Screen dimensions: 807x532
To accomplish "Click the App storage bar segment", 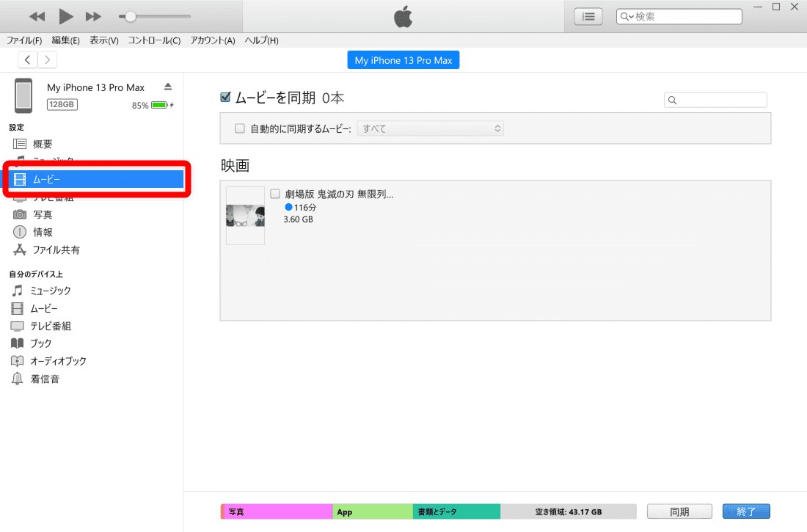I will tap(373, 511).
